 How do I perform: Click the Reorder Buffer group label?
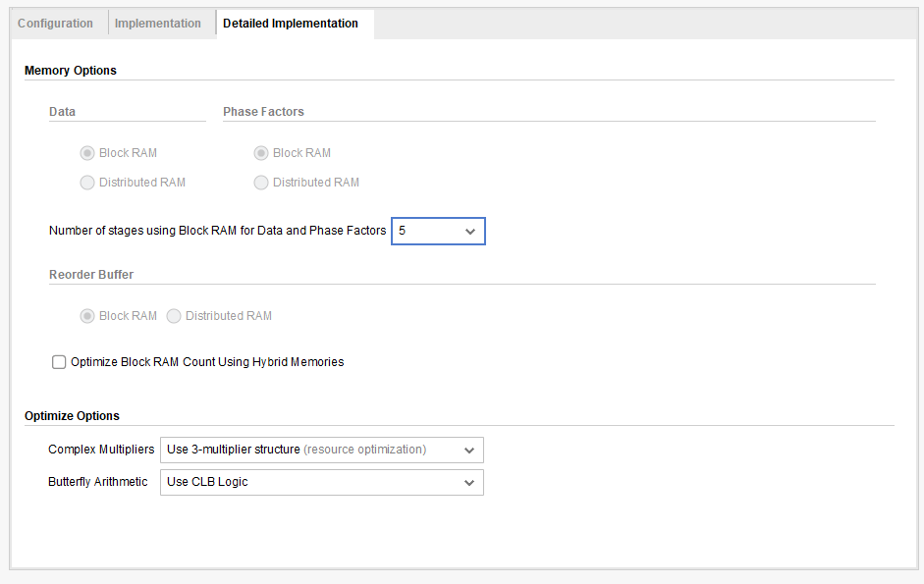[x=91, y=275]
